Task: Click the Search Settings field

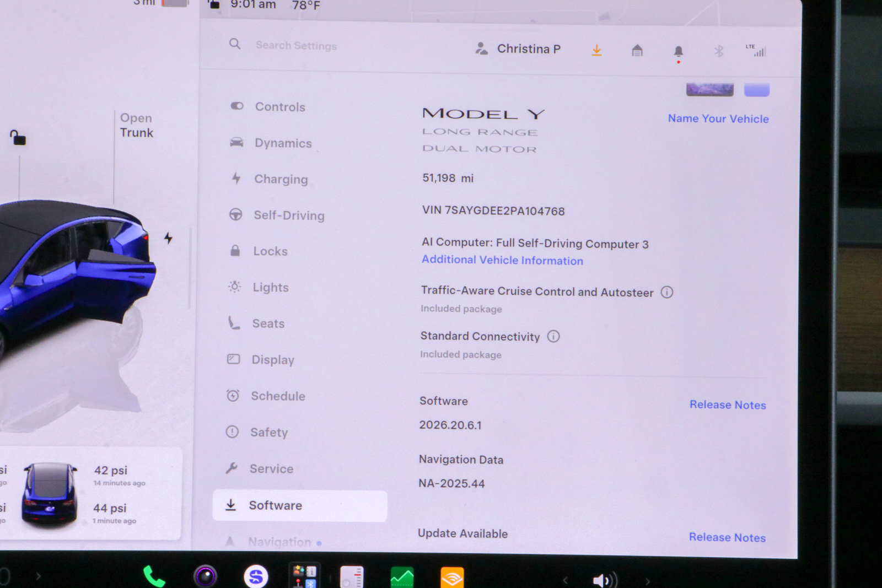Action: [296, 45]
